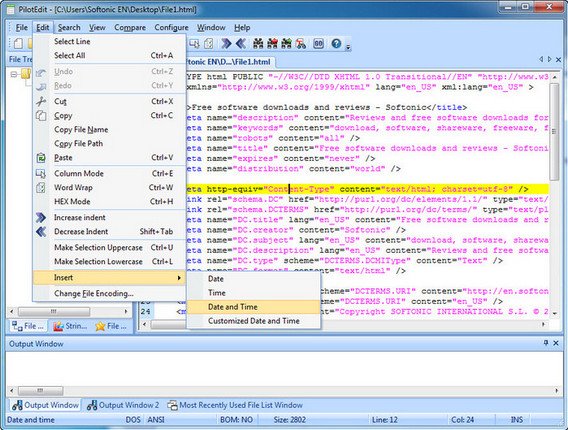Click Output Window horizontal scrollbar thumb

coord(40,391)
